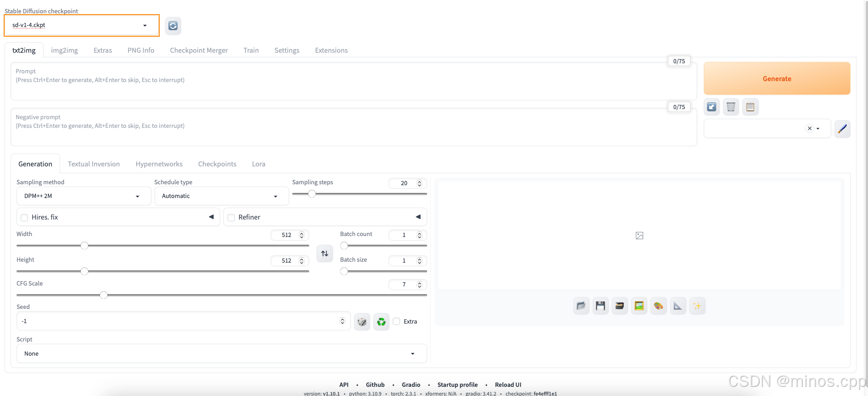The width and height of the screenshot is (868, 396).
Task: Click the Height value stepper arrows
Action: click(301, 261)
